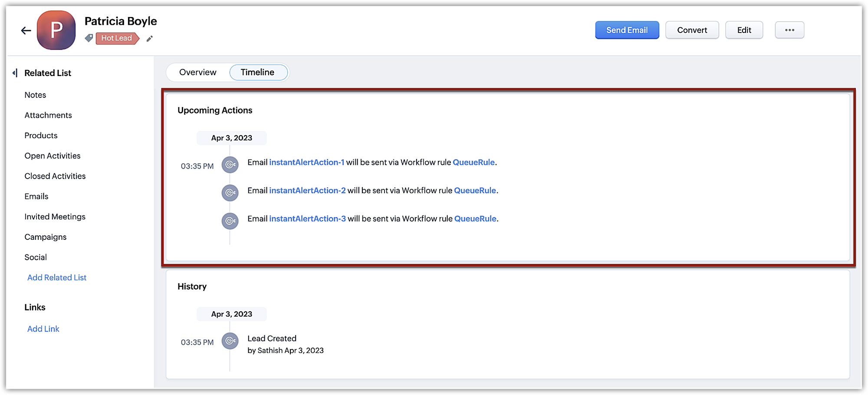868x395 pixels.
Task: Collapse the Related List sidebar
Action: pos(15,73)
